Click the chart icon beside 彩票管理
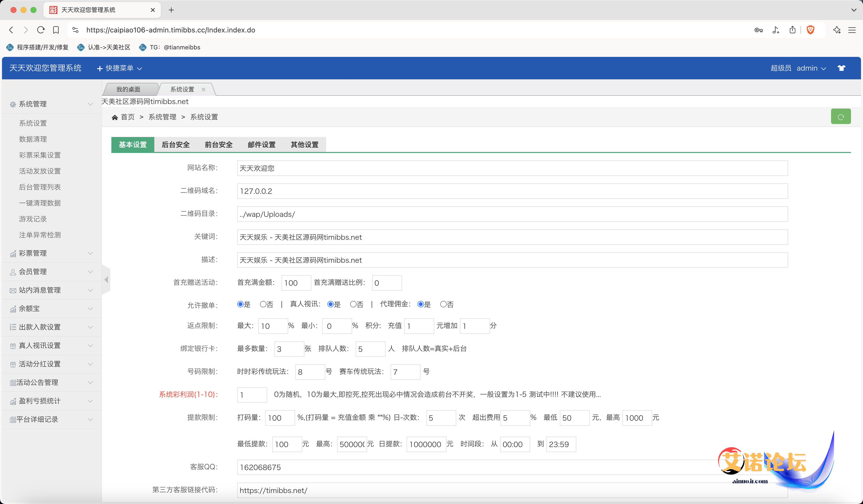The width and height of the screenshot is (863, 504). coord(13,253)
